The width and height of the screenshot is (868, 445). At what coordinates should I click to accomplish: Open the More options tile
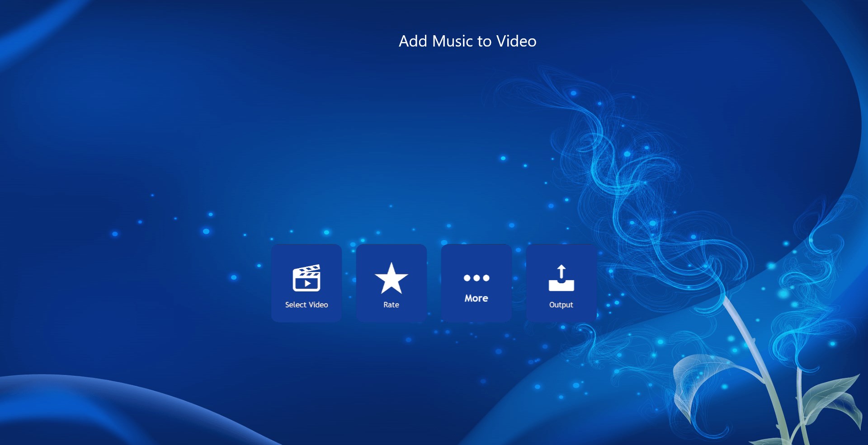[x=476, y=283]
